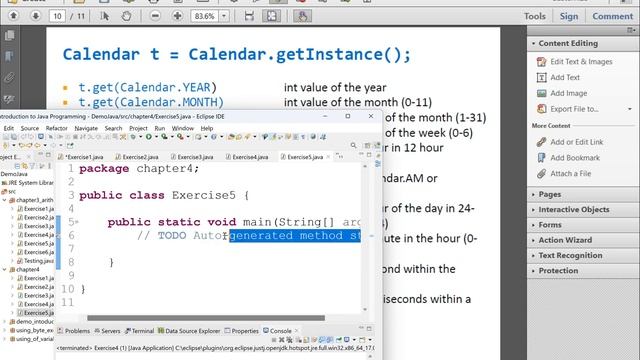Open the Export File to dropdown arrow
The height and width of the screenshot is (360, 640).
pyautogui.click(x=630, y=109)
